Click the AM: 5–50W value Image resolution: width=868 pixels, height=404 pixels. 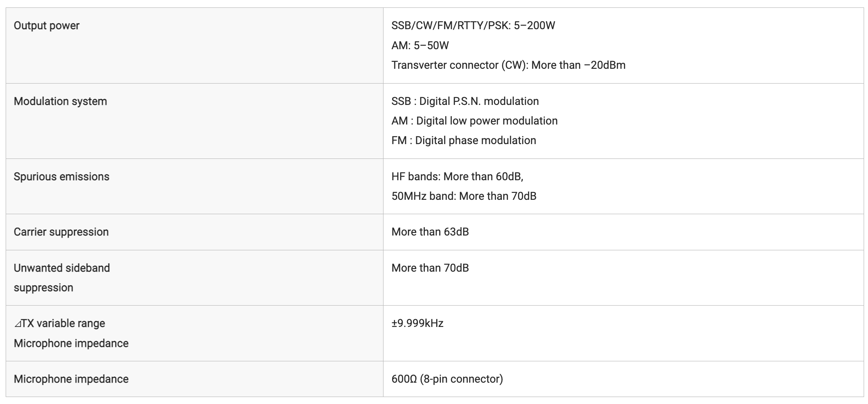pos(420,45)
